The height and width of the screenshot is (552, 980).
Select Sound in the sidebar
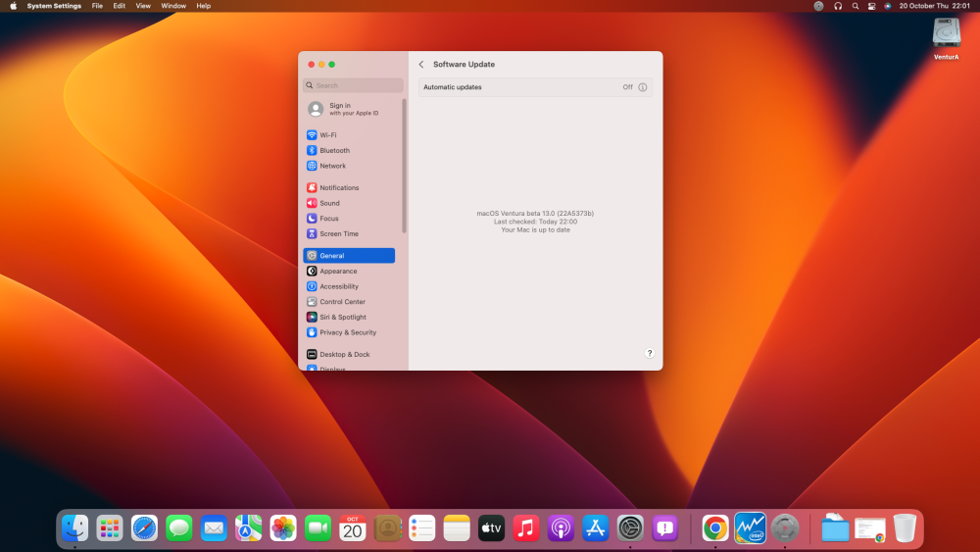(x=349, y=203)
